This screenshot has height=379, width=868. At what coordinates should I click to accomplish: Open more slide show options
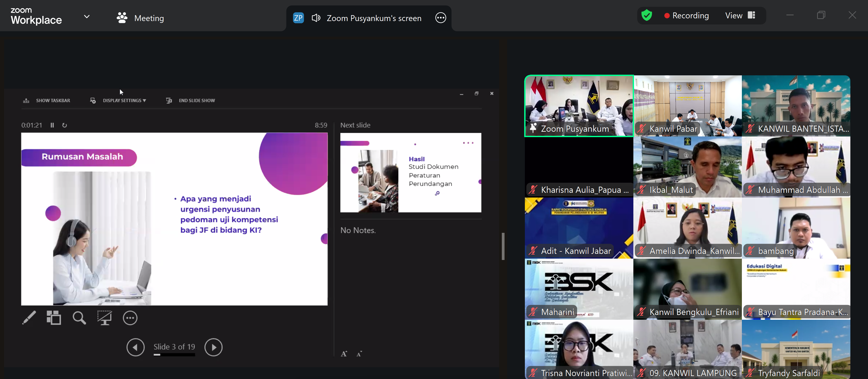(130, 318)
